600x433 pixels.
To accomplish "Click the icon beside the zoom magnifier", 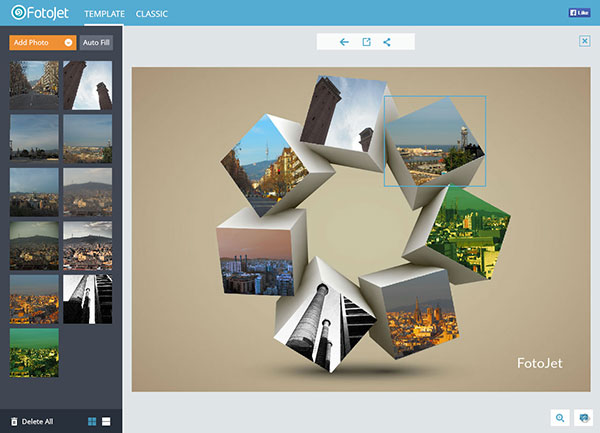I will point(584,418).
